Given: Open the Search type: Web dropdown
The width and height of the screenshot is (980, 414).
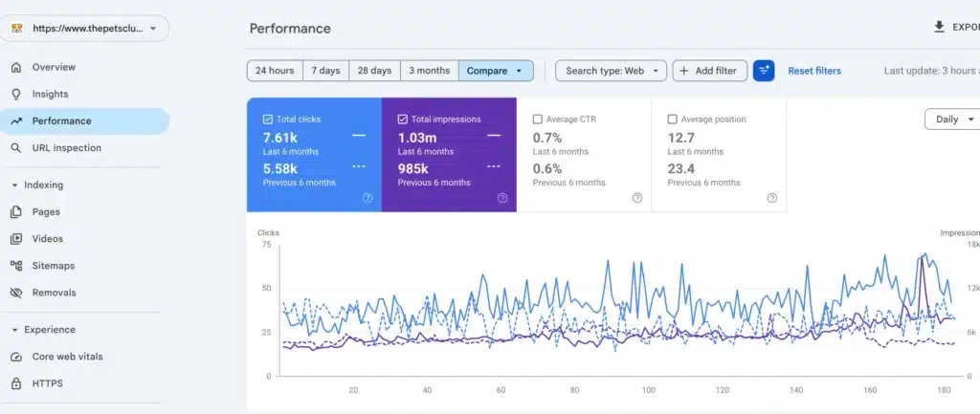Looking at the screenshot, I should pos(611,71).
